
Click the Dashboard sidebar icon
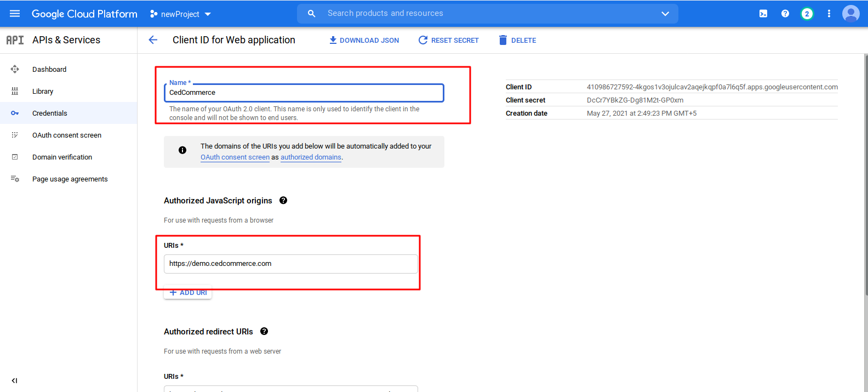point(15,69)
